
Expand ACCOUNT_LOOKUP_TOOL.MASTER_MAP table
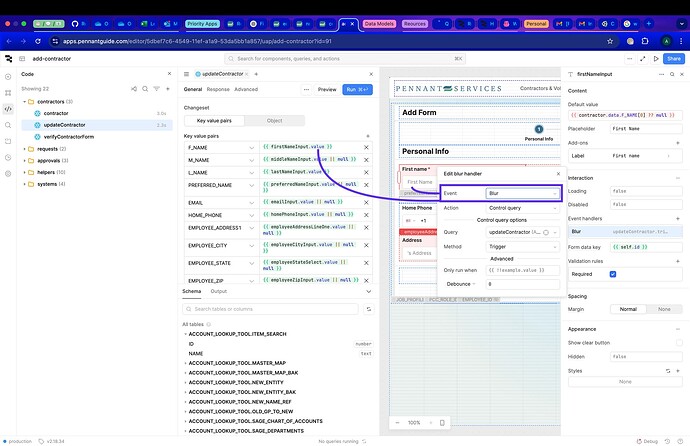(x=185, y=363)
